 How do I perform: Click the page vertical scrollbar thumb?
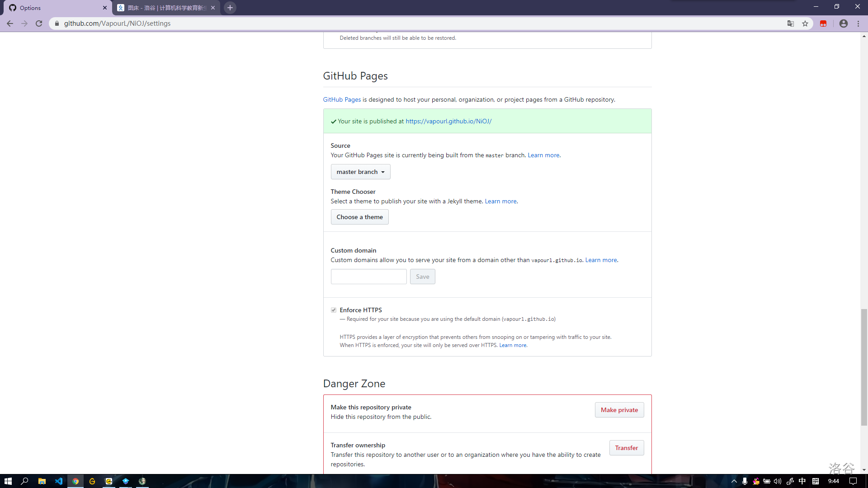[864, 367]
